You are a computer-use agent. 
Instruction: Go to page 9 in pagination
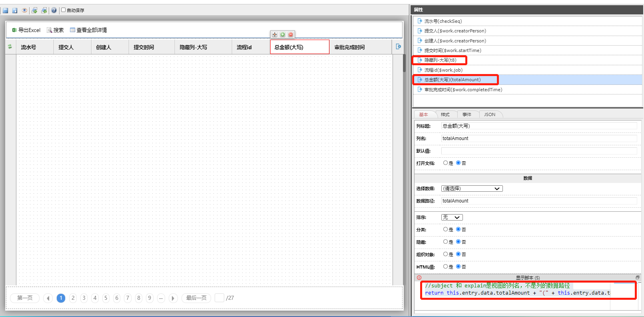(150, 298)
